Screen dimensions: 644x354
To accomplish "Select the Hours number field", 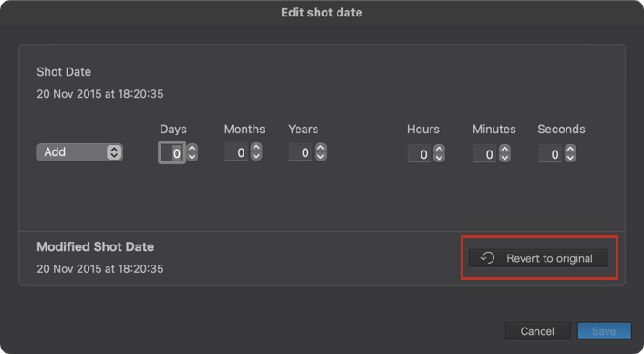I will 419,154.
